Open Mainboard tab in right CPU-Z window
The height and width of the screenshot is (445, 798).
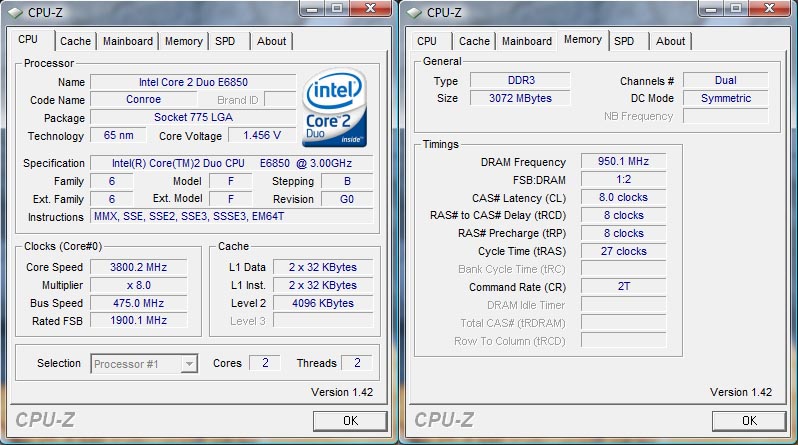(x=527, y=41)
